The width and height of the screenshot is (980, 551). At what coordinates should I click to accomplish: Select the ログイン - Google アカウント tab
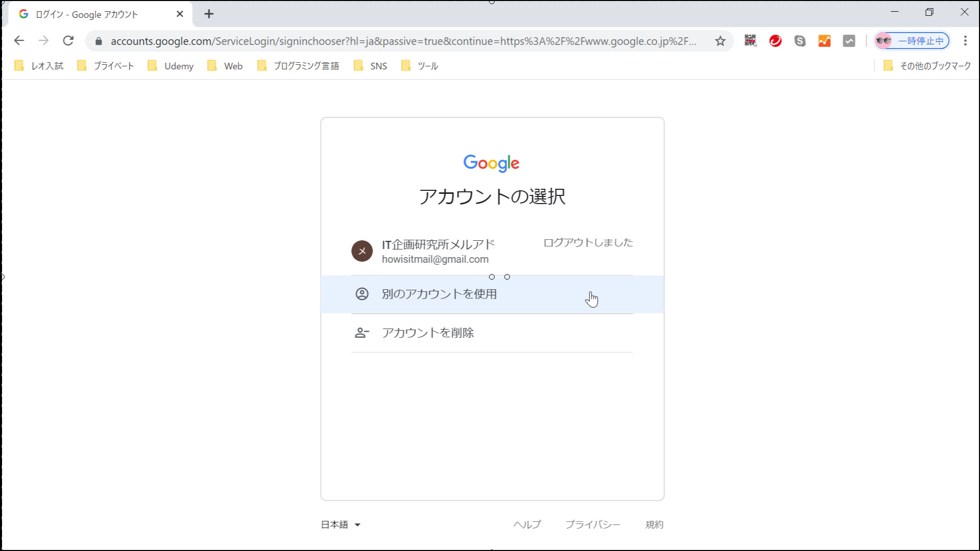point(100,14)
